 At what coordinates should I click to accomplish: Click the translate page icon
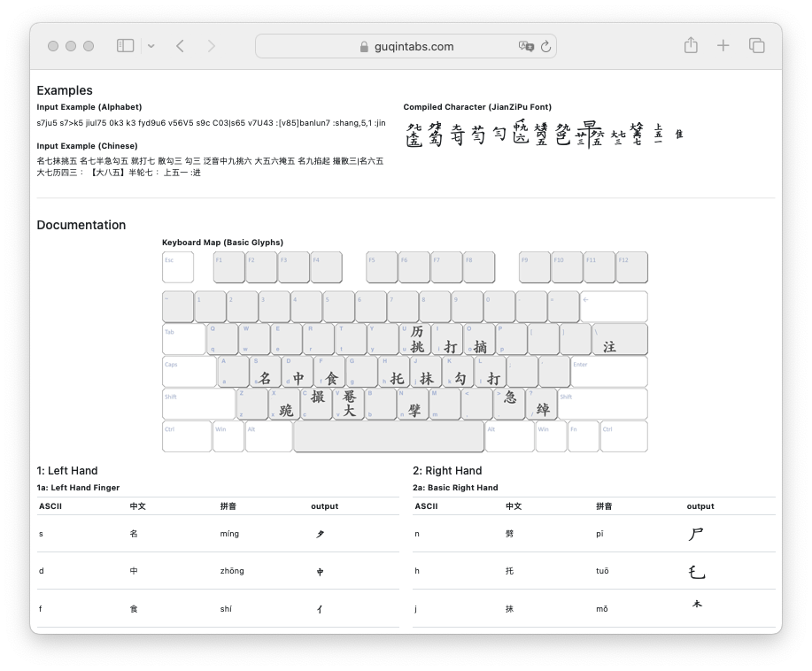click(x=526, y=47)
